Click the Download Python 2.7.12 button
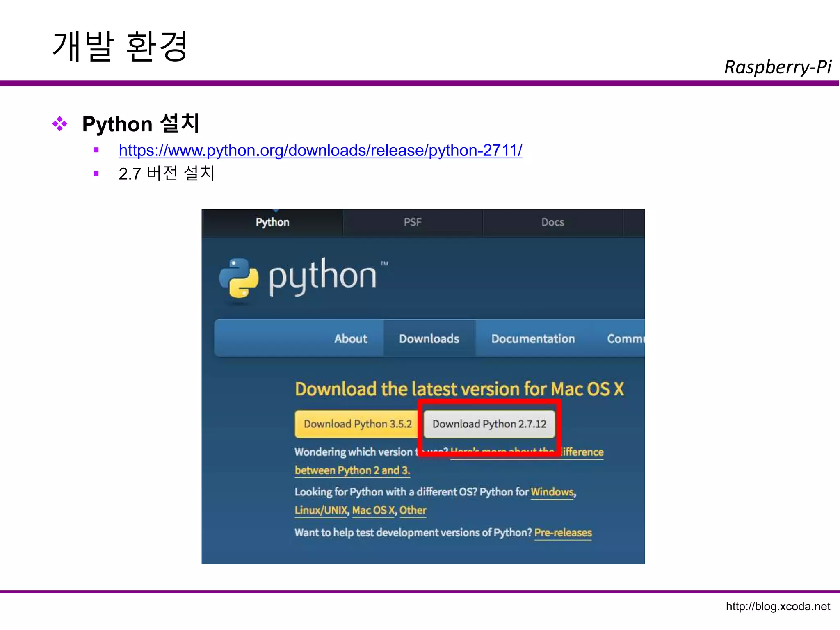 (489, 424)
